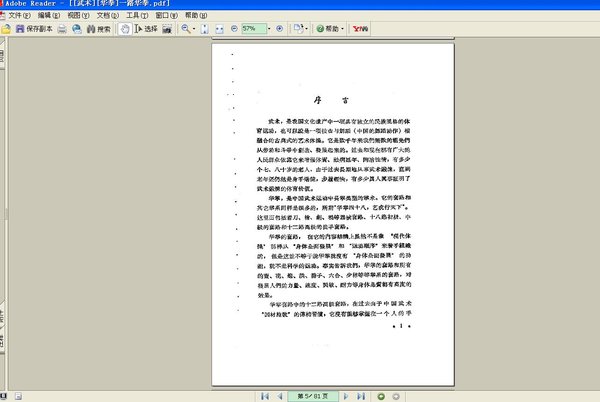Go to the previous page

(x=280, y=396)
